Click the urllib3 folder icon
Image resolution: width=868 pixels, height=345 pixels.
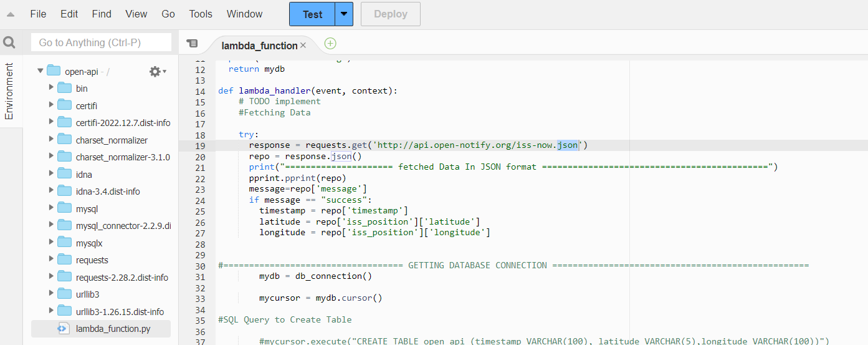click(x=65, y=294)
